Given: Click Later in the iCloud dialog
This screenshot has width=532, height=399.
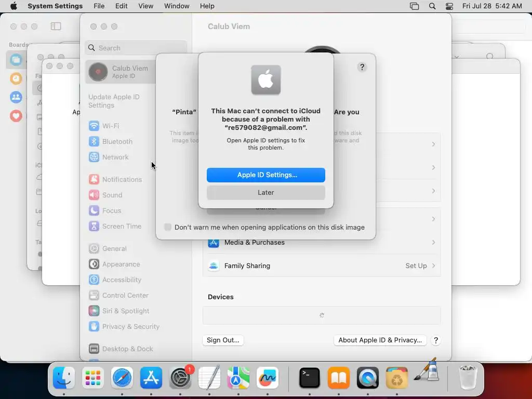Looking at the screenshot, I should (x=266, y=193).
